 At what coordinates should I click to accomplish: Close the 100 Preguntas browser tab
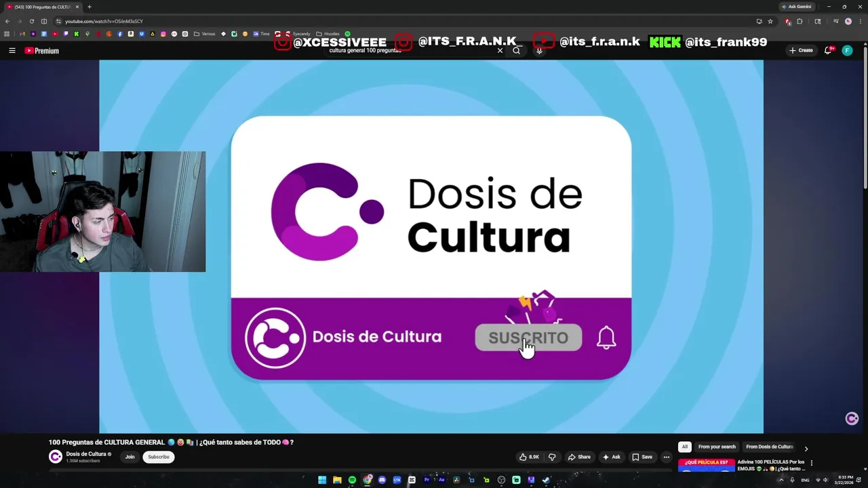[x=77, y=7]
